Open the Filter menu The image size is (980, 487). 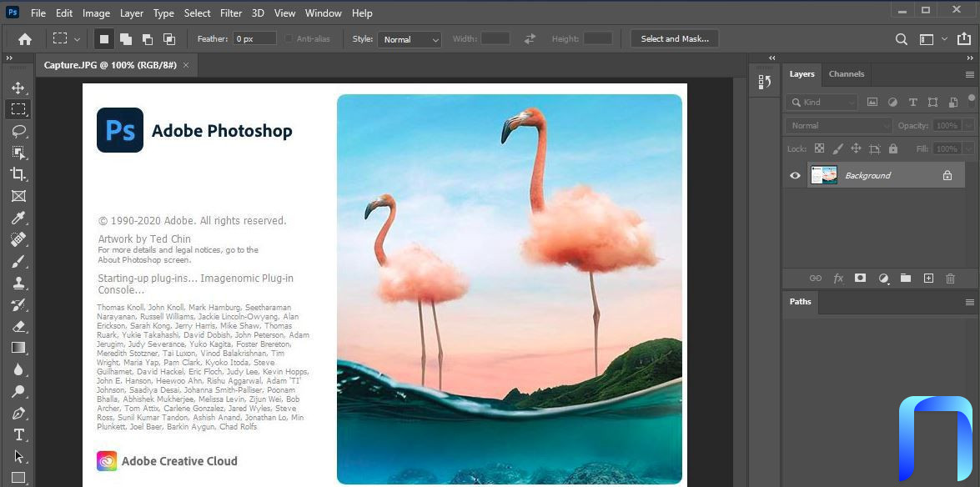pos(231,13)
